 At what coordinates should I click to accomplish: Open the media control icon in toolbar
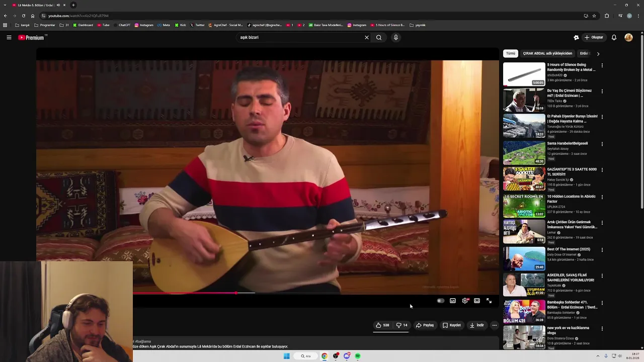[x=620, y=16]
